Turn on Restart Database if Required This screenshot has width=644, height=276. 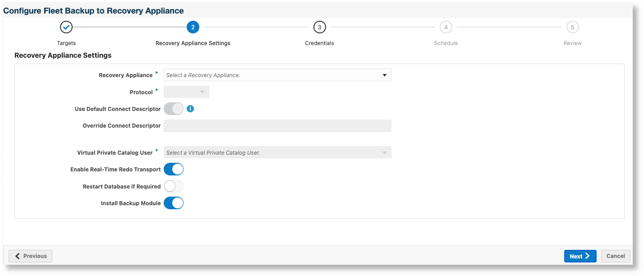tap(174, 186)
